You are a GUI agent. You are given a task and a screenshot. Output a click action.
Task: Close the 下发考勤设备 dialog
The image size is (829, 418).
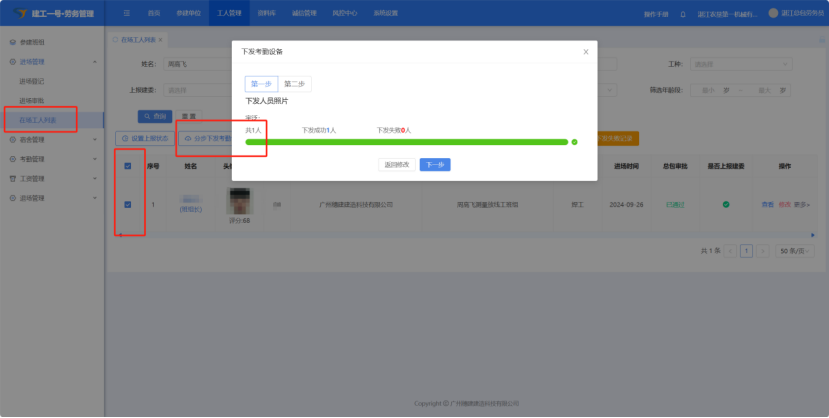pyautogui.click(x=586, y=51)
